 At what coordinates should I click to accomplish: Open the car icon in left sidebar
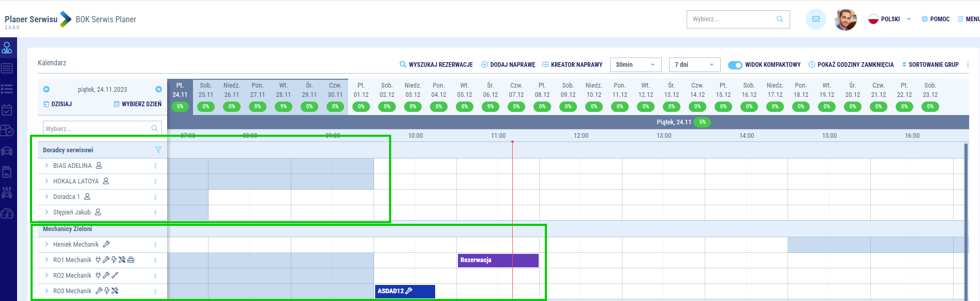coord(7,151)
